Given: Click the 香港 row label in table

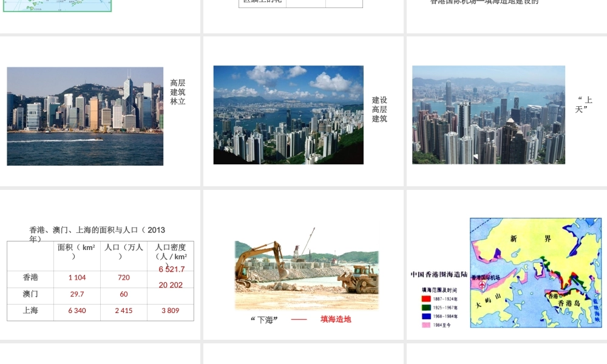Looking at the screenshot, I should [x=30, y=277].
